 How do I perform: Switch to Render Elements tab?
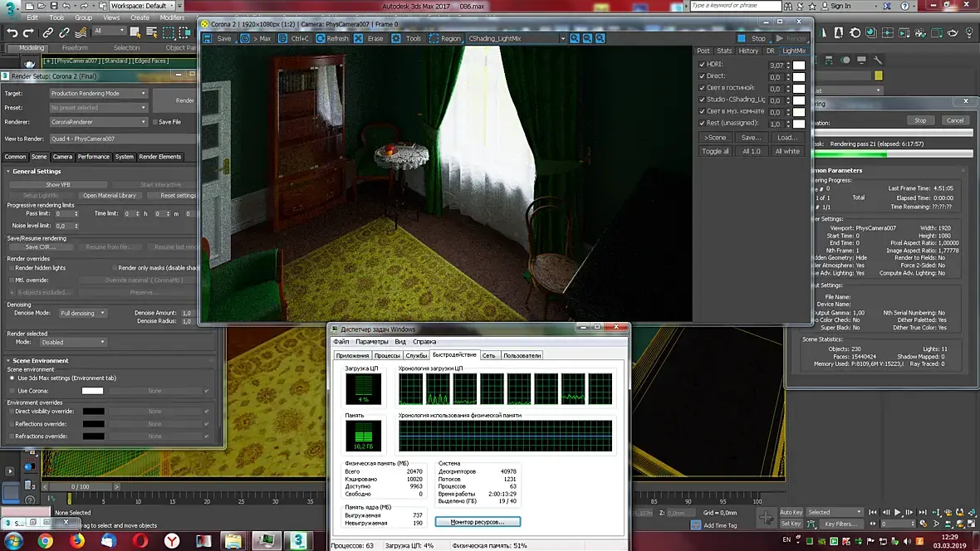coord(160,157)
